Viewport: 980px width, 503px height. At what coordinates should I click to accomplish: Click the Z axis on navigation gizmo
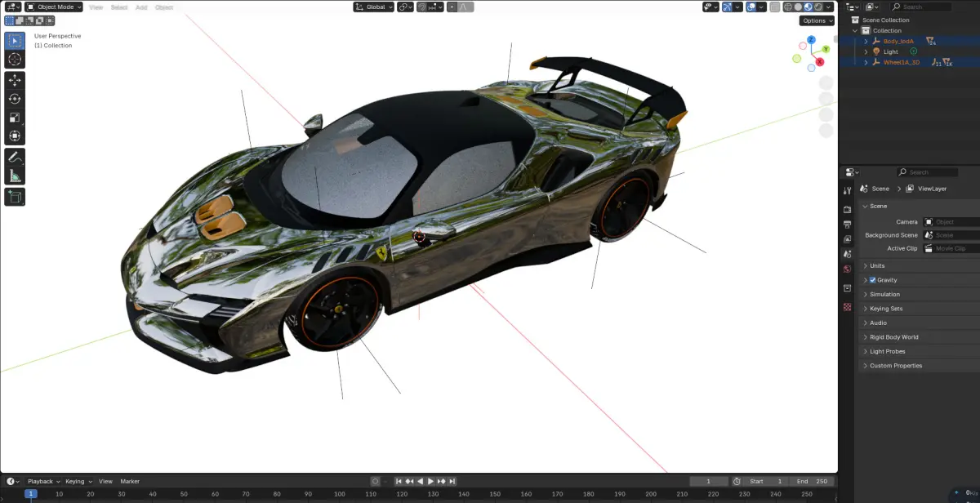click(811, 39)
